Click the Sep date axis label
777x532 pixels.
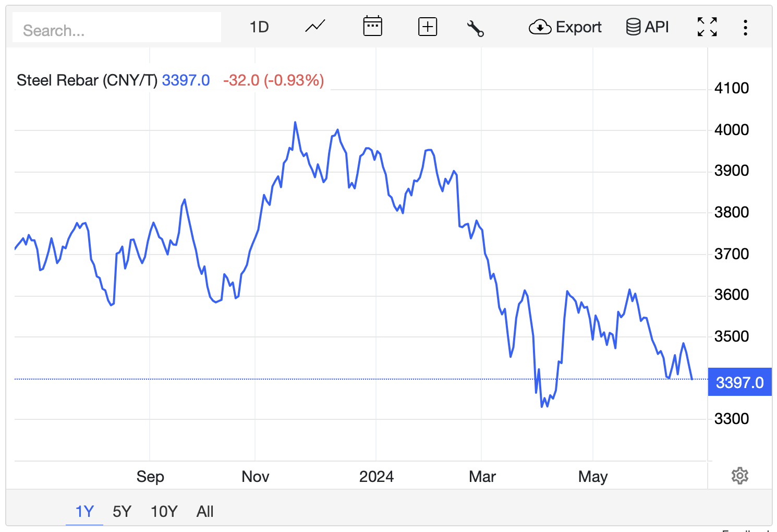tap(150, 476)
